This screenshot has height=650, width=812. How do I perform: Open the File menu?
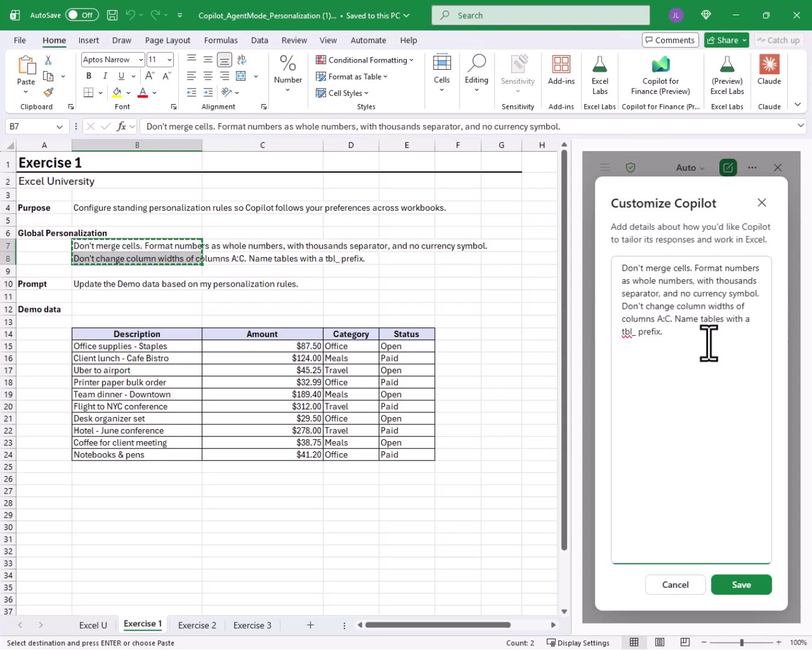click(x=20, y=40)
